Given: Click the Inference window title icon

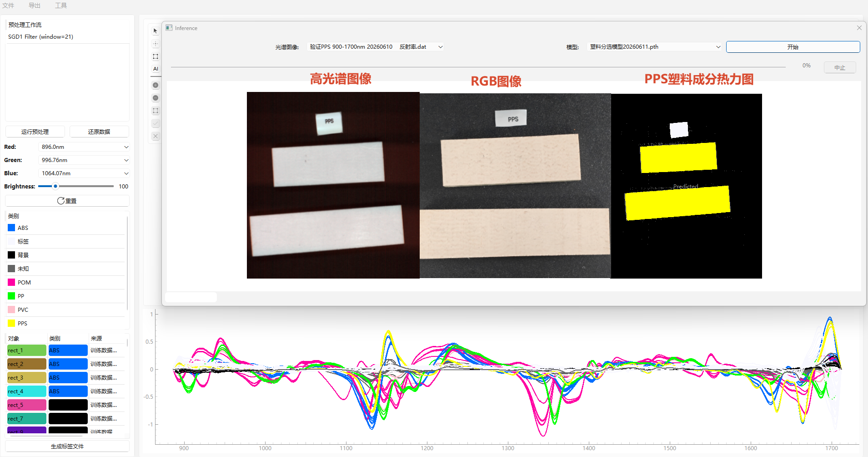Looking at the screenshot, I should 169,28.
